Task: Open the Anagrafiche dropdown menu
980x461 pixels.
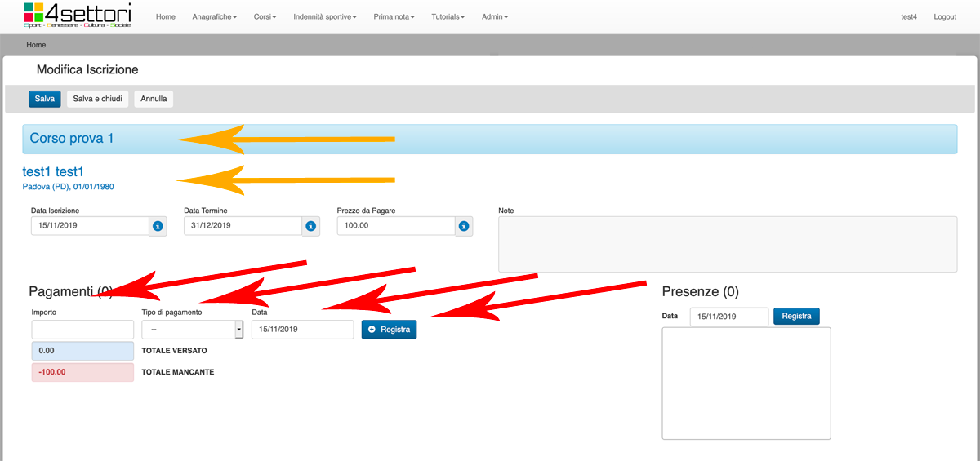Action: tap(214, 17)
